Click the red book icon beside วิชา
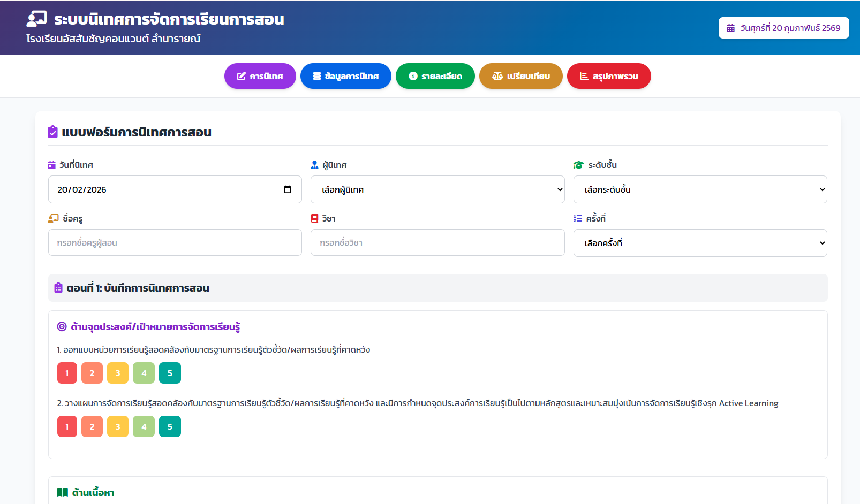This screenshot has width=860, height=504. [314, 218]
